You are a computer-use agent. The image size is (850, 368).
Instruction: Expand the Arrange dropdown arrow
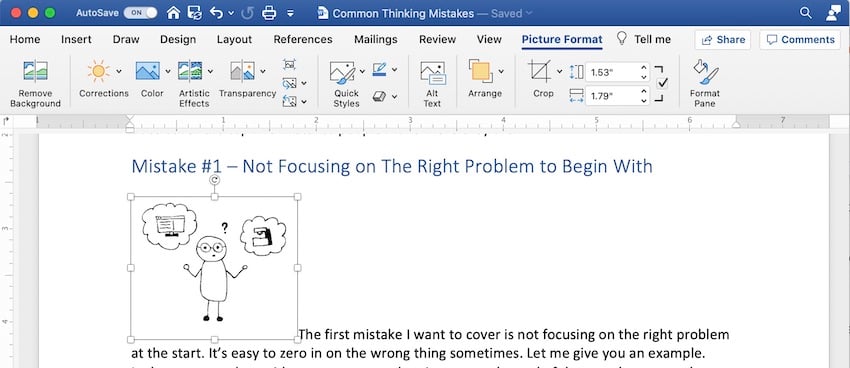coord(501,71)
